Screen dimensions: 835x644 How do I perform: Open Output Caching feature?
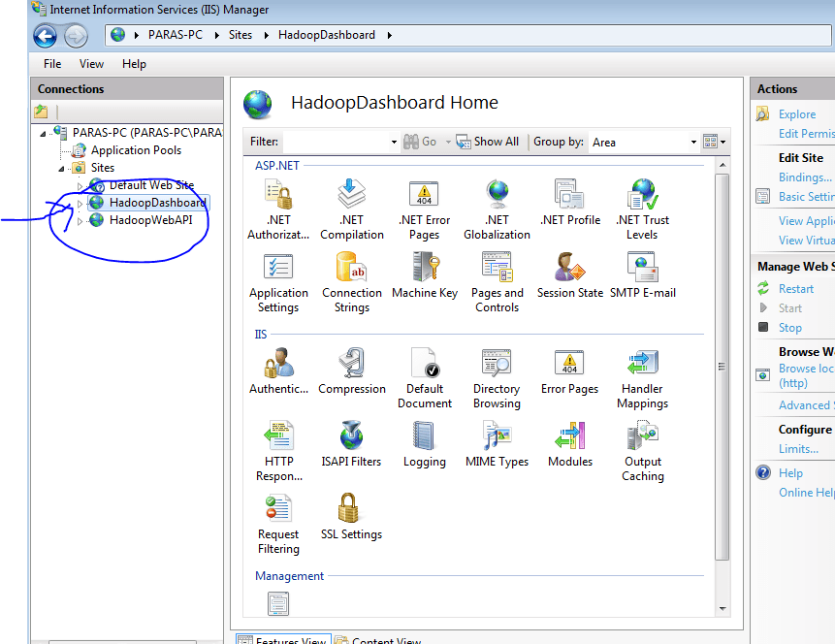pyautogui.click(x=642, y=451)
